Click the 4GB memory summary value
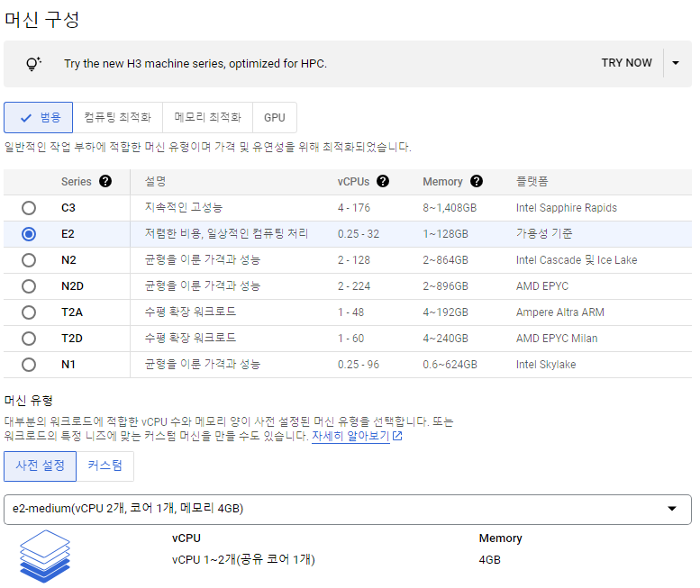The width and height of the screenshot is (700, 588). pos(490,560)
